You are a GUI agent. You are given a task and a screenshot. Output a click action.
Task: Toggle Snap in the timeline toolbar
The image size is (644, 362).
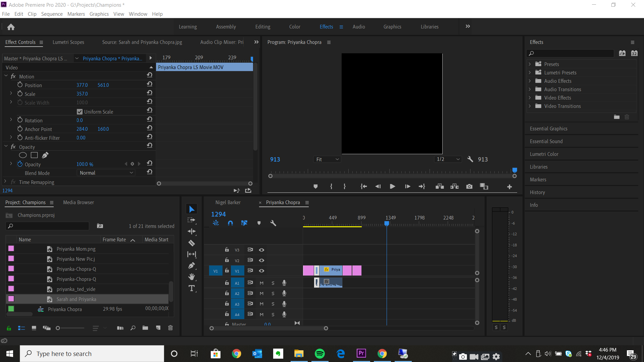click(x=230, y=223)
